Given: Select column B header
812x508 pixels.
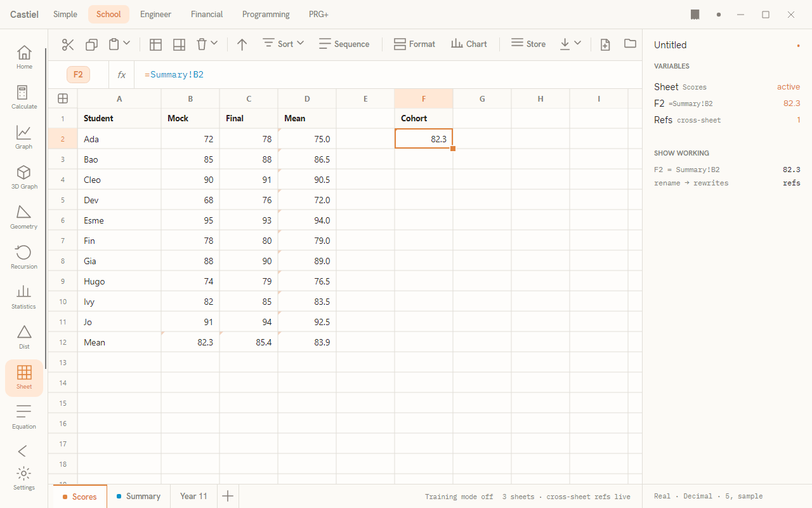Looking at the screenshot, I should (x=190, y=98).
